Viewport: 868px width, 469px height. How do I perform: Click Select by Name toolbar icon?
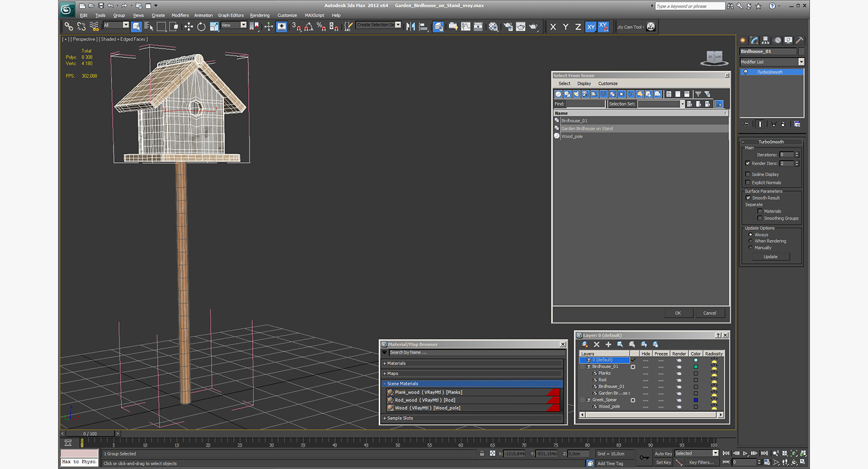(x=148, y=26)
